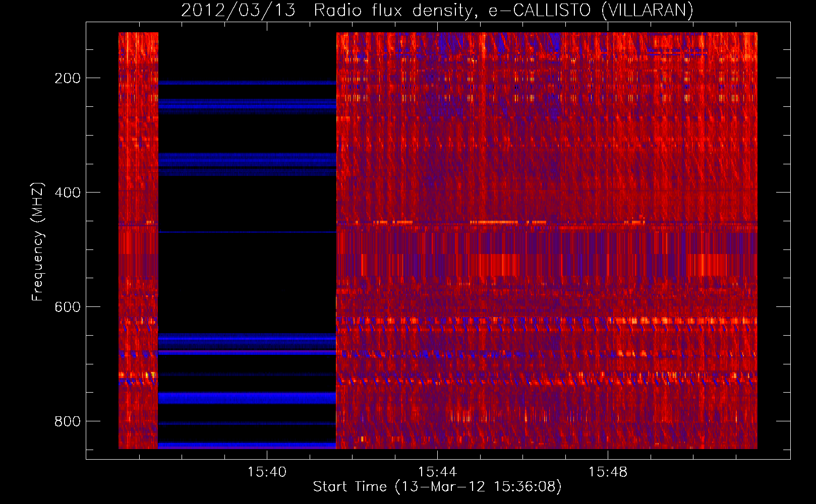
Task: Click the 800 frequency tick label
Action: point(68,421)
